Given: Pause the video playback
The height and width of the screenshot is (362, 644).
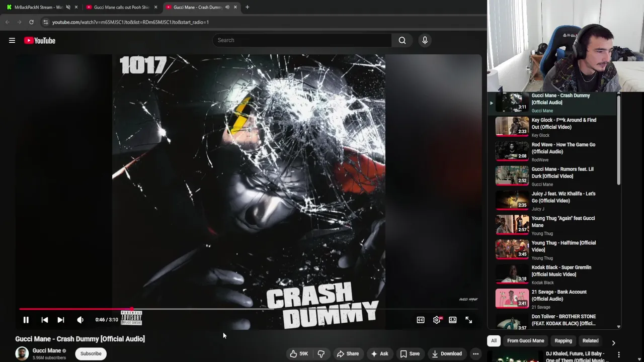Looking at the screenshot, I should click(x=26, y=320).
